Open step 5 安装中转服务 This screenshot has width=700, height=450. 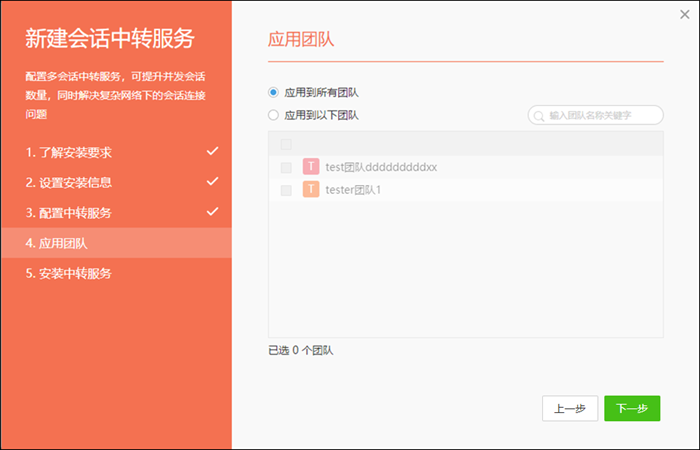tap(69, 273)
